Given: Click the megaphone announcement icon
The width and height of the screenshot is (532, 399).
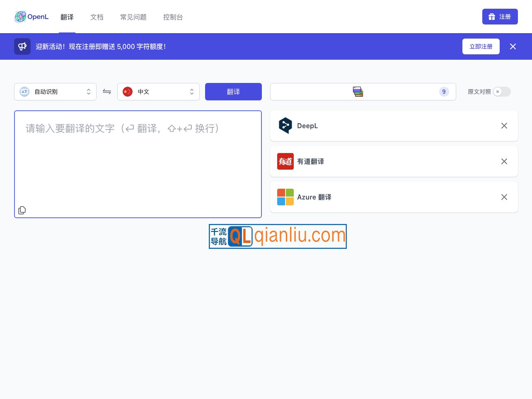Looking at the screenshot, I should click(x=22, y=46).
